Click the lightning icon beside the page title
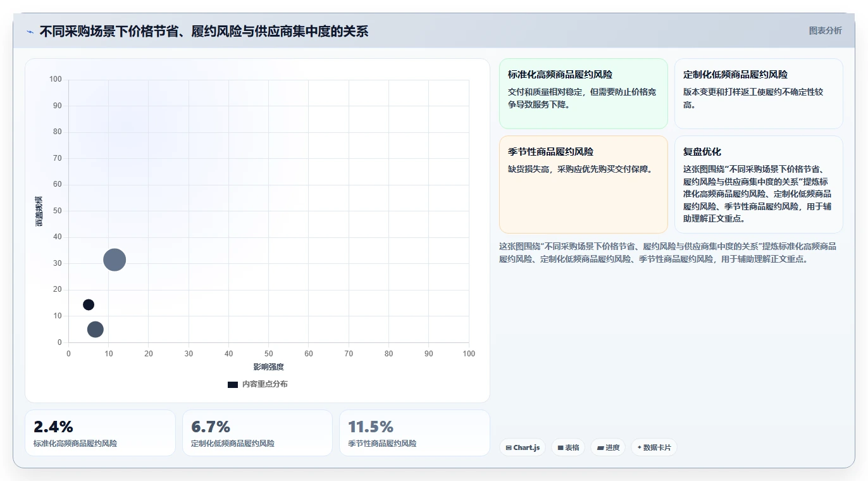This screenshot has width=868, height=481. click(x=30, y=32)
